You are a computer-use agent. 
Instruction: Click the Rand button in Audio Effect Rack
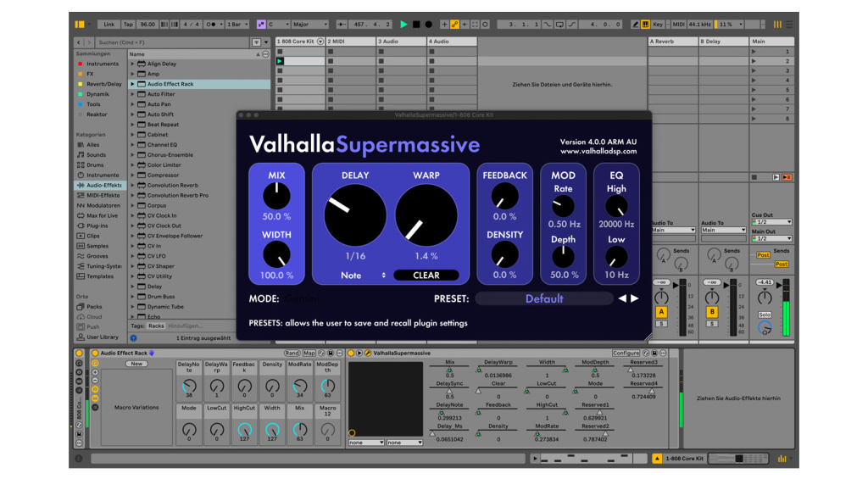click(292, 354)
